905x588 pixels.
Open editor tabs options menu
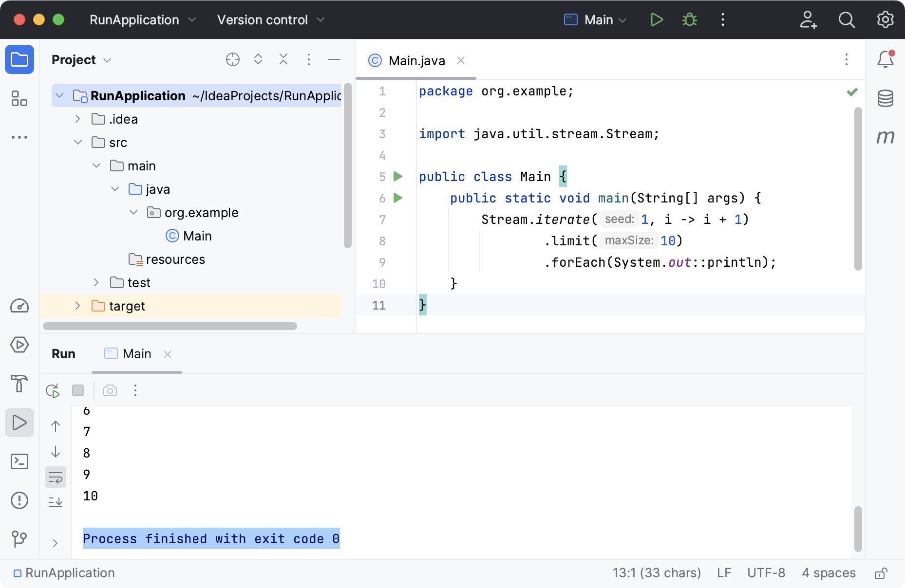tap(847, 59)
